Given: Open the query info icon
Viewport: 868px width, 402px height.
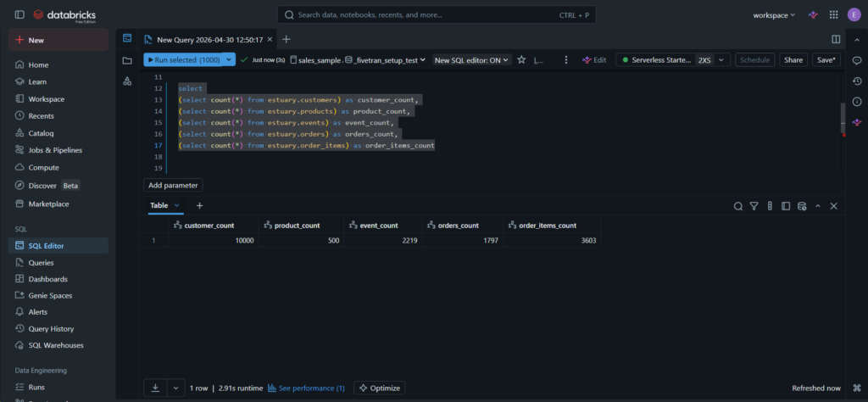Looking at the screenshot, I should (857, 101).
